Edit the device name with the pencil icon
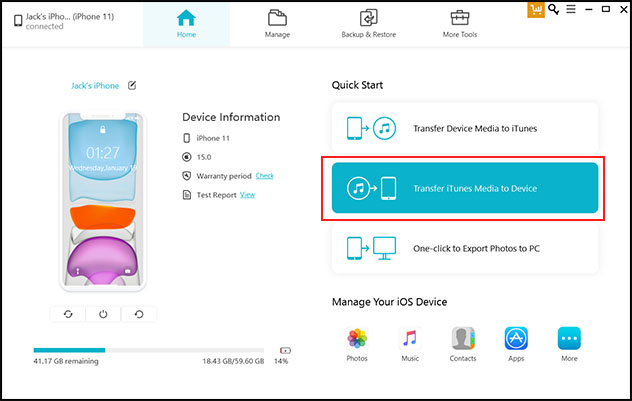 [x=132, y=85]
